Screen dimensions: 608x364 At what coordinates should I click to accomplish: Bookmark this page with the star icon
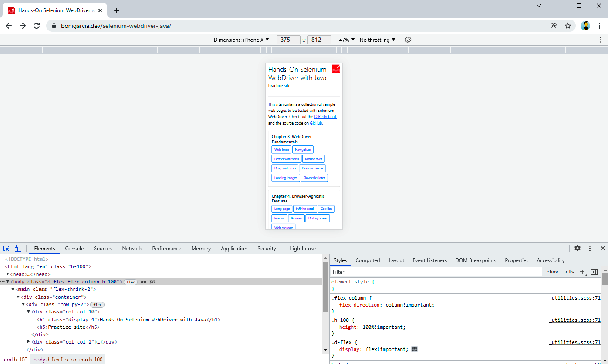568,26
